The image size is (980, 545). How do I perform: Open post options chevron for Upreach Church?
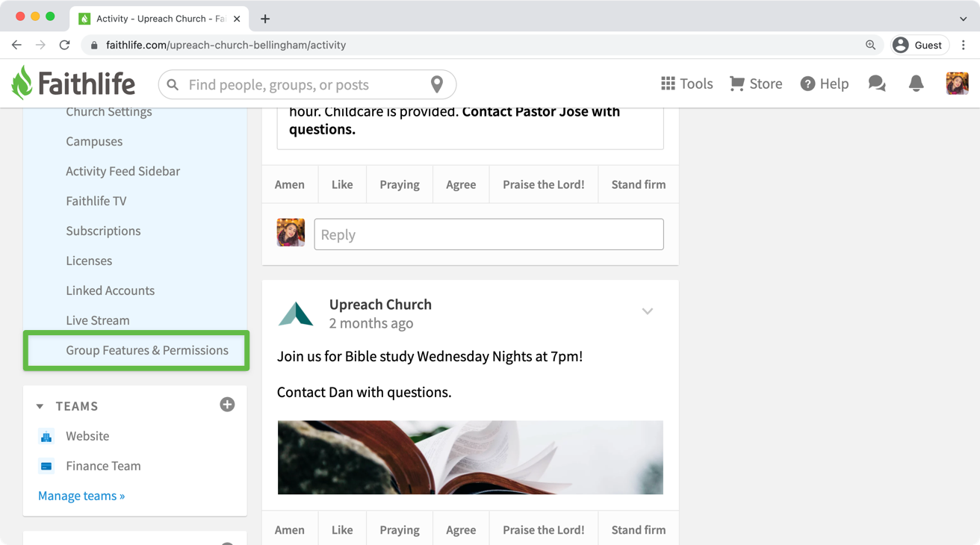648,311
